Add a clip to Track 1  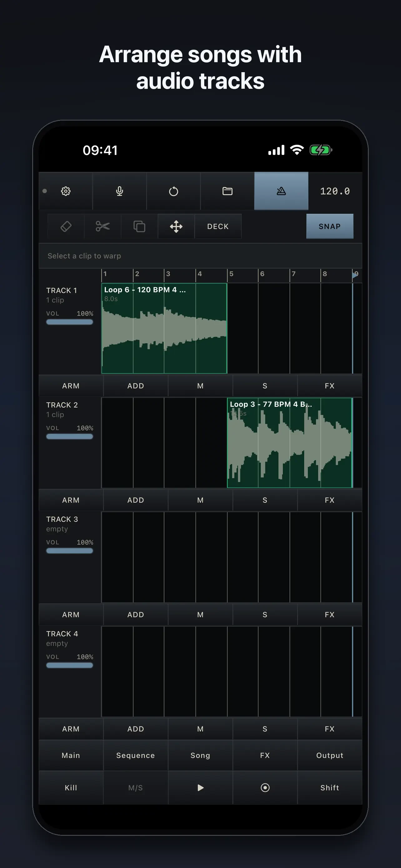click(136, 386)
